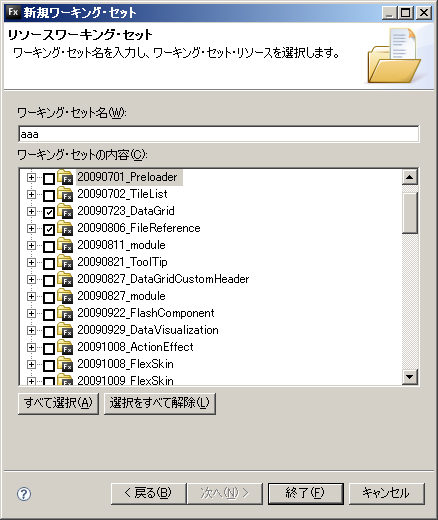Image resolution: width=438 pixels, height=520 pixels.
Task: Expand the 20091008_FlexSkin tree node
Action: [x=31, y=364]
